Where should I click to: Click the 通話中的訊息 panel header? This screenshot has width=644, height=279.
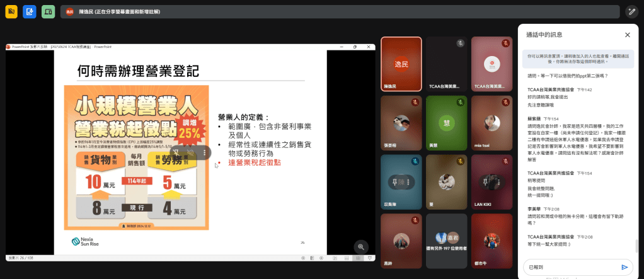click(544, 35)
